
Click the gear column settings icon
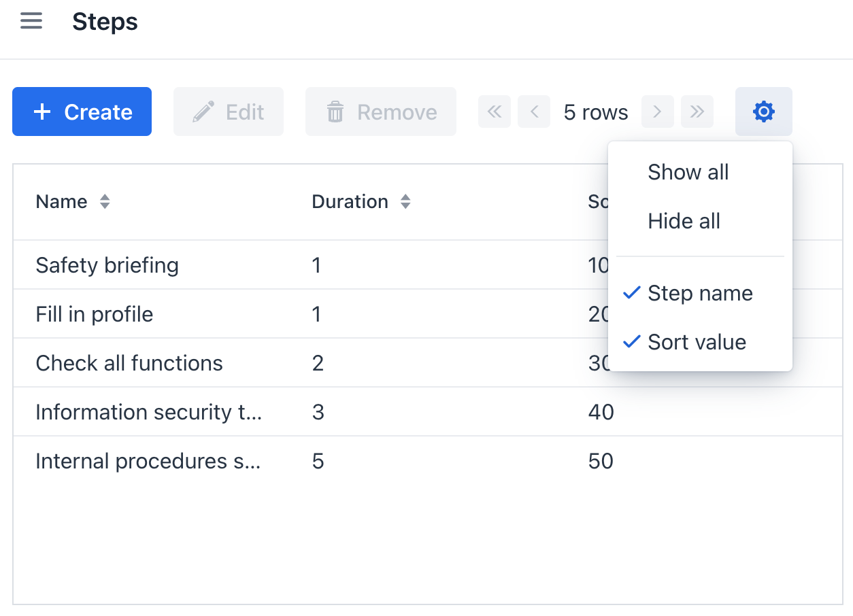click(x=763, y=112)
